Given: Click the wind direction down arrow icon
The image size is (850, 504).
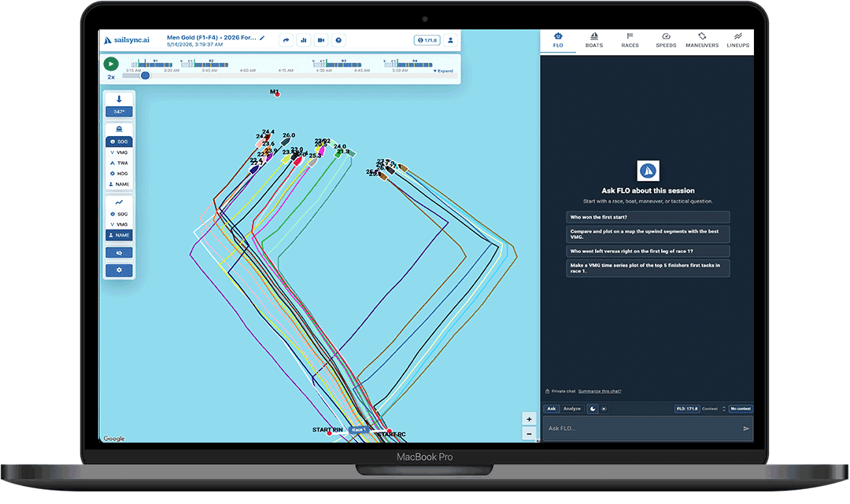Looking at the screenshot, I should [x=120, y=99].
